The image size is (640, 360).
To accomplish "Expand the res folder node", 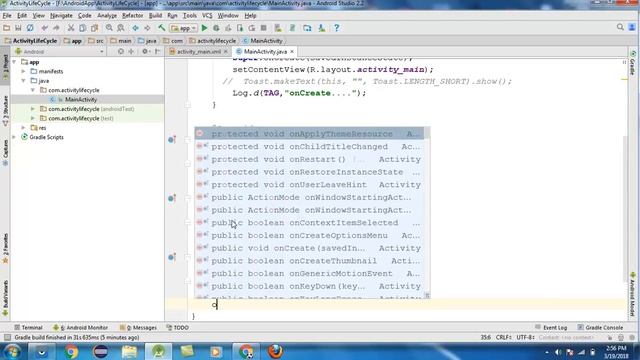I will point(24,128).
